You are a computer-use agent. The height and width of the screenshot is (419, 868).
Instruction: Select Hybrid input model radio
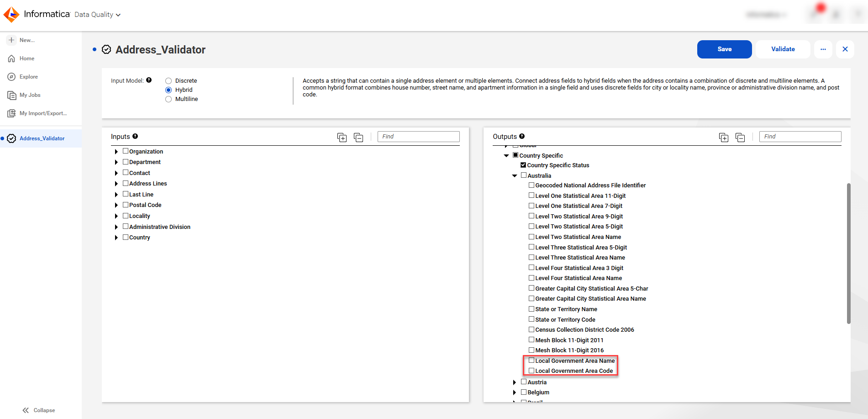(168, 90)
